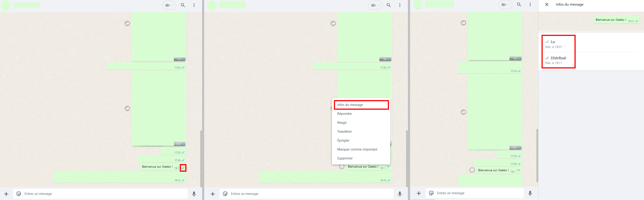Expand the video call dropdown in left window

172,5
